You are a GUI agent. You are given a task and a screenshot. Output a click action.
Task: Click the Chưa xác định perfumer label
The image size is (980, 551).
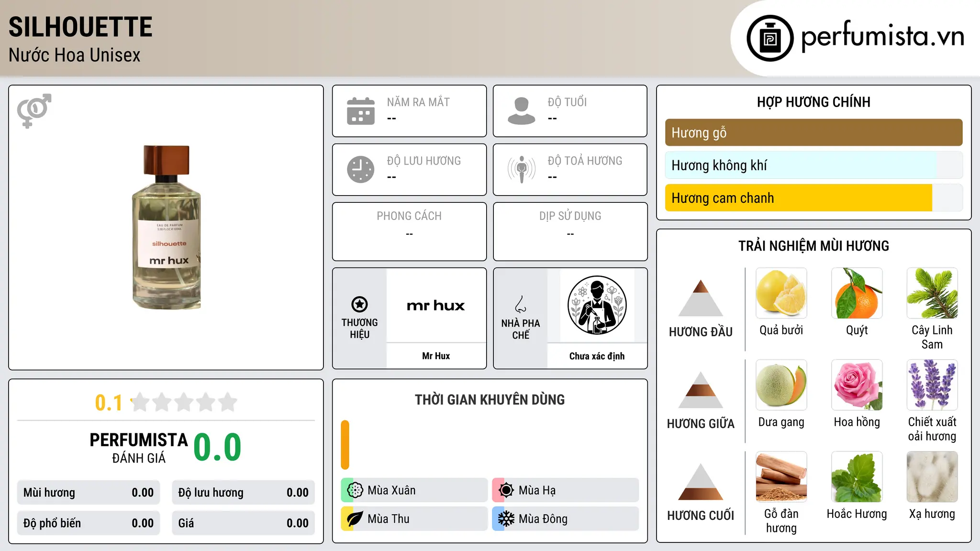(x=597, y=356)
